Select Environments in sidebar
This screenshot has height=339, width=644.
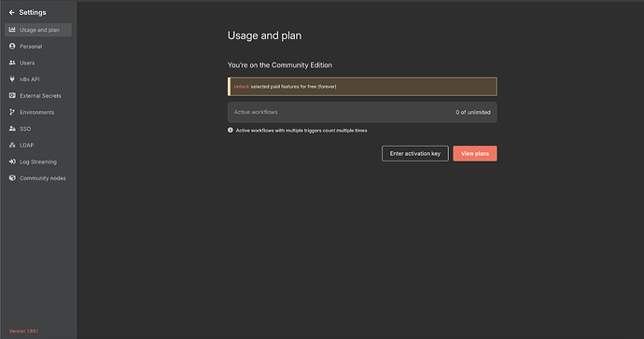37,112
